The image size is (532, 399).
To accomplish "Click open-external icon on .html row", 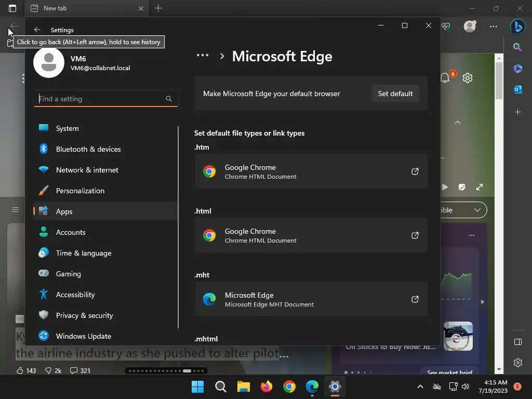I will [415, 235].
